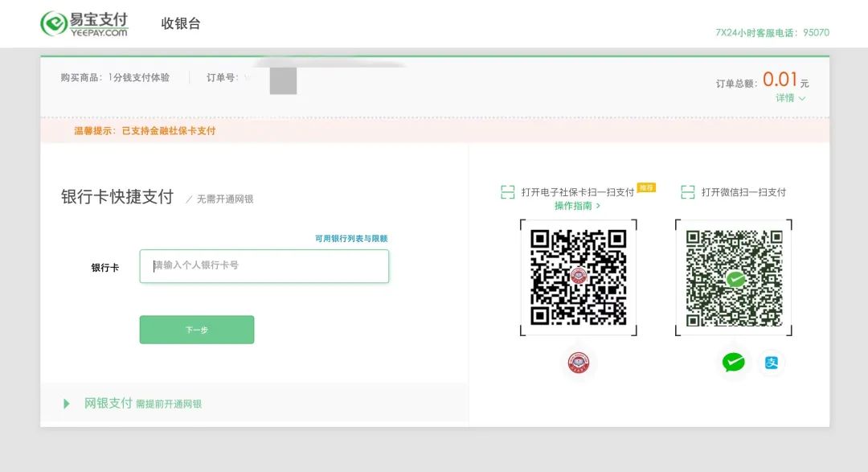
Task: Click the blue Alipay circle icon
Action: coord(771,363)
